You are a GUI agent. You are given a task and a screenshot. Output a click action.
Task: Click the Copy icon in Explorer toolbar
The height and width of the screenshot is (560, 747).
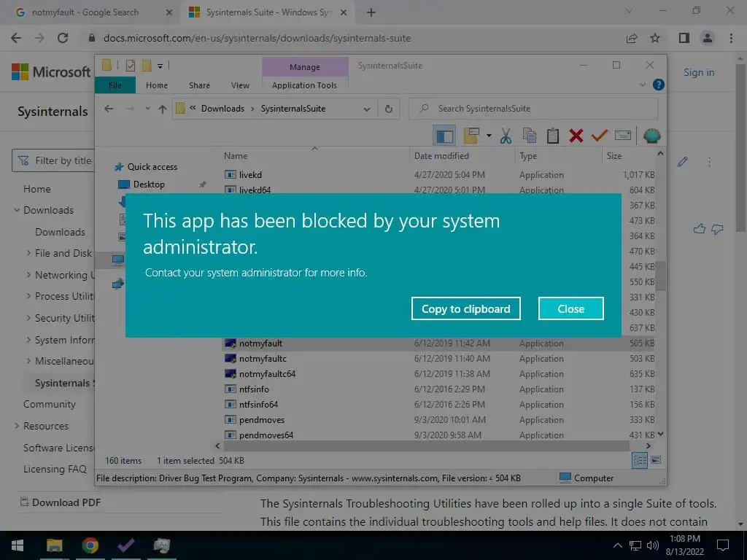(x=530, y=136)
